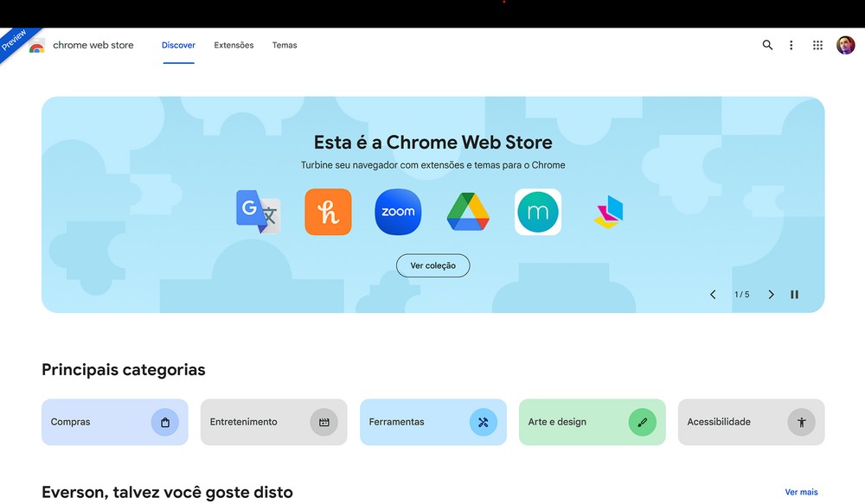Open the Google apps grid icon

coord(817,45)
